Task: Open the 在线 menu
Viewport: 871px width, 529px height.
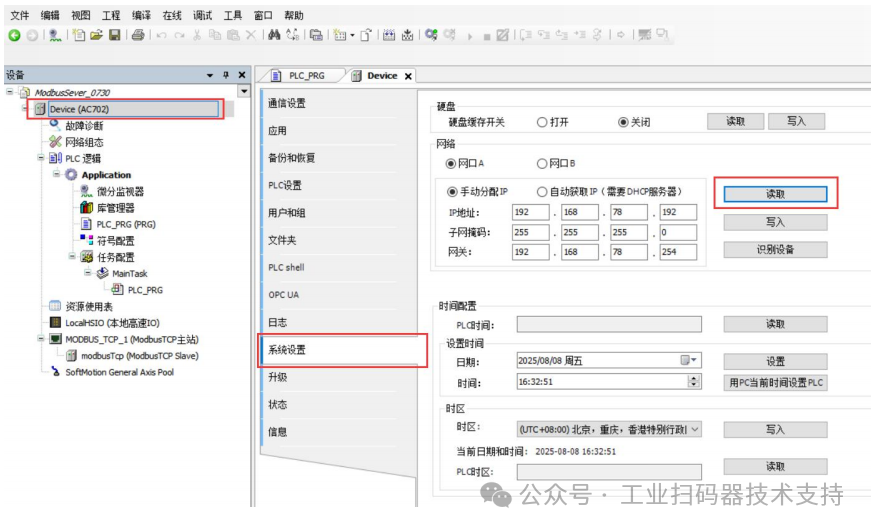Action: [172, 16]
